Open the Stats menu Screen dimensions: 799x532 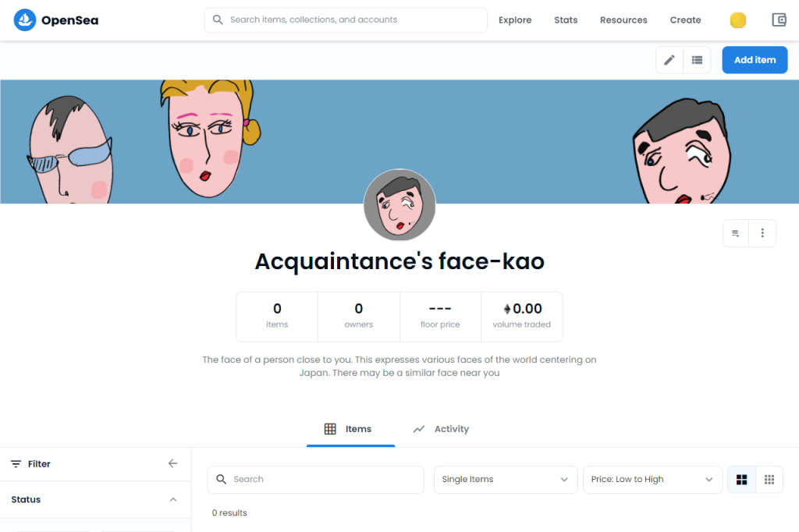(x=566, y=20)
